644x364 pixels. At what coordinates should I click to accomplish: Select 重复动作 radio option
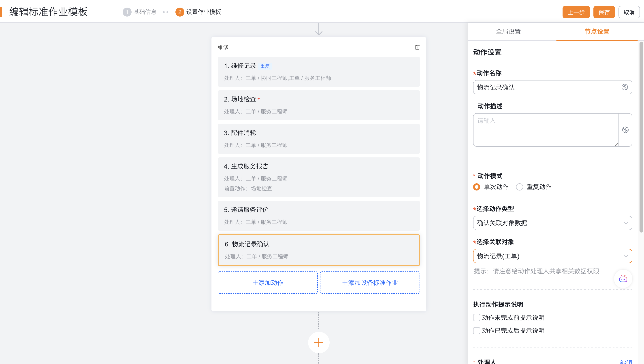coord(519,187)
